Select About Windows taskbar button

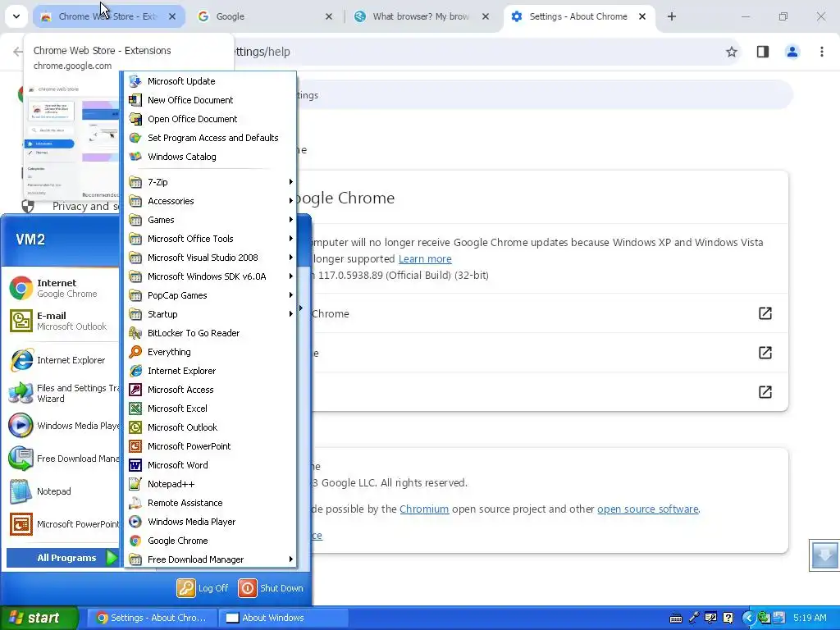(283, 618)
